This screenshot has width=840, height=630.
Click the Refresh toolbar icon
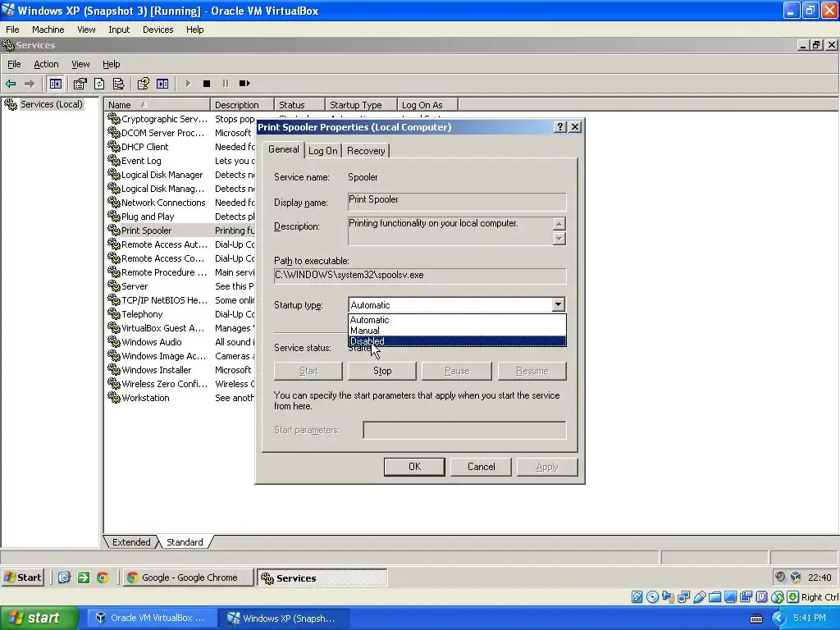pos(99,84)
